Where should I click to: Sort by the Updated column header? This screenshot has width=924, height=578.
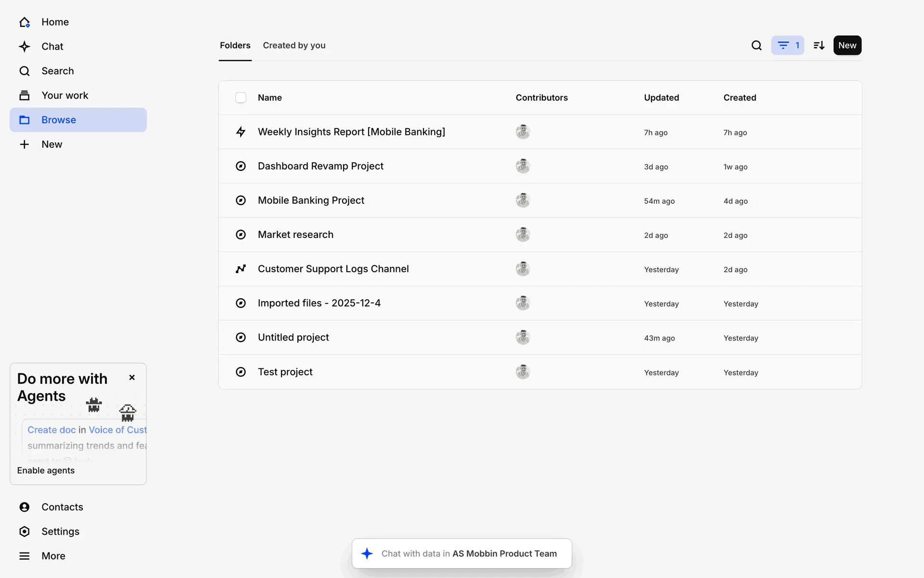[661, 98]
